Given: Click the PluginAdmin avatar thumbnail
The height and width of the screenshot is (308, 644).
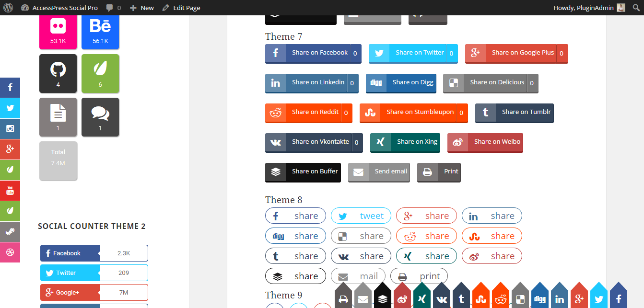Looking at the screenshot, I should (x=621, y=8).
